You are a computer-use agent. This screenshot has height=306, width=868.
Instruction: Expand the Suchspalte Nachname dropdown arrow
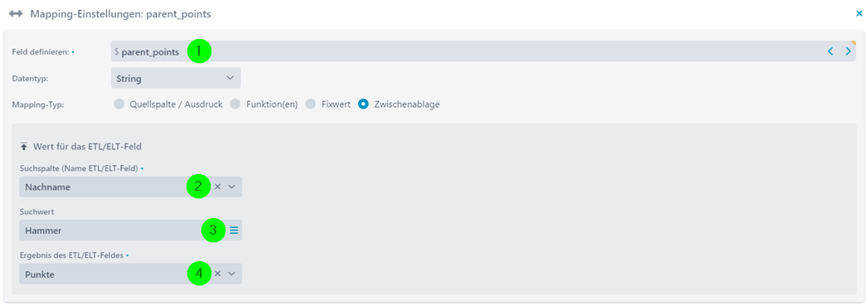232,187
